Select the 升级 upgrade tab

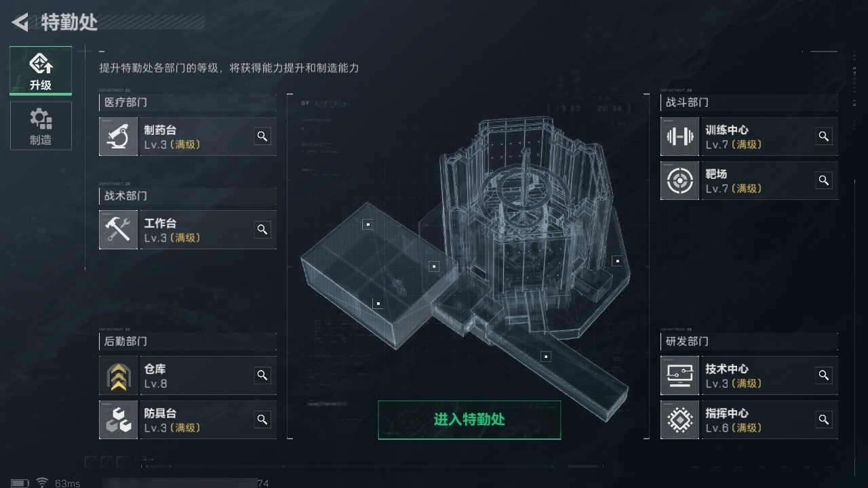pos(41,70)
